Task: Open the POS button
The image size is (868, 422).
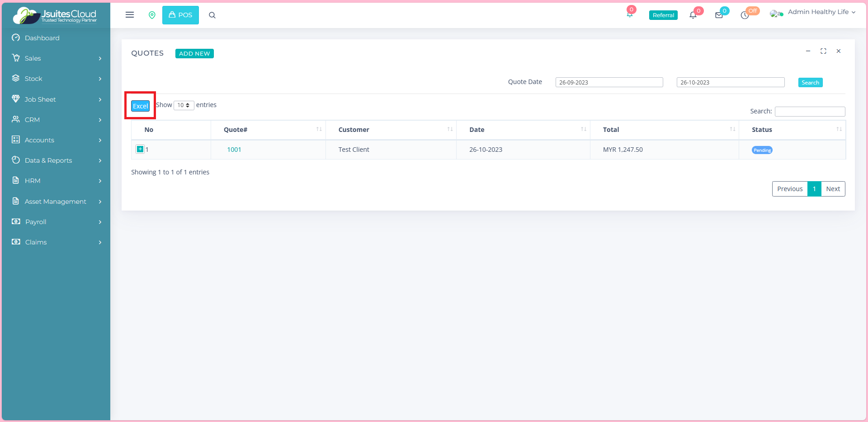Action: 180,15
